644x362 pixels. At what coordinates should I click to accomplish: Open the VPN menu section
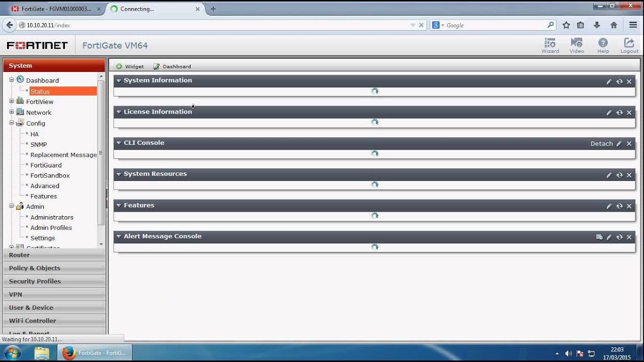[x=54, y=294]
